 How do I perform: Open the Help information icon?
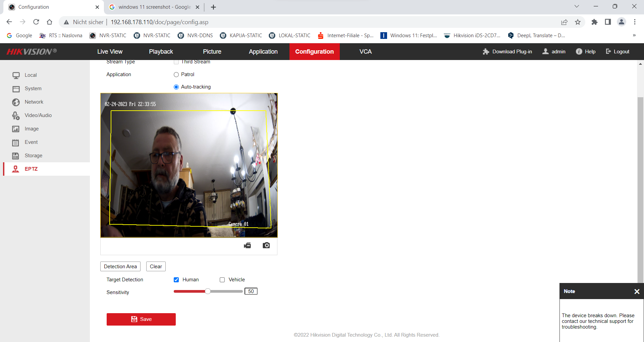[x=579, y=52]
